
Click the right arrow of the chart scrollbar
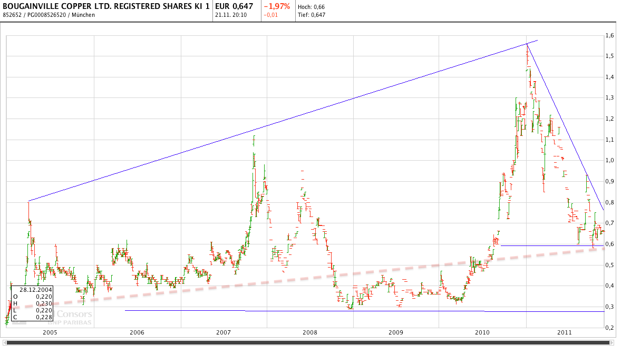(612, 343)
